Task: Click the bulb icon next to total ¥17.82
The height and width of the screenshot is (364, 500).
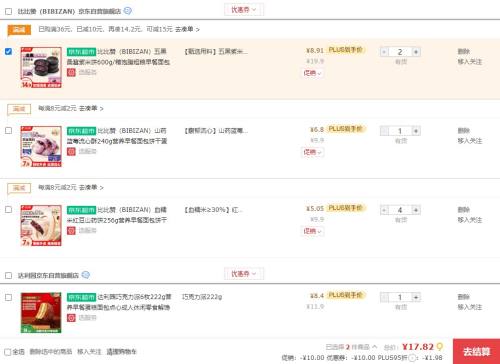Action: [440, 347]
